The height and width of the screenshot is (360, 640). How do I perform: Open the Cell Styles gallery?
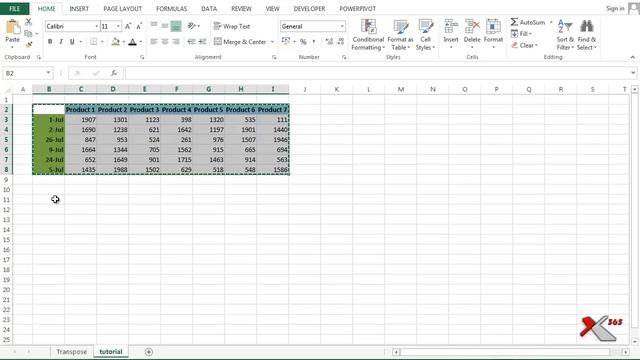(x=425, y=35)
